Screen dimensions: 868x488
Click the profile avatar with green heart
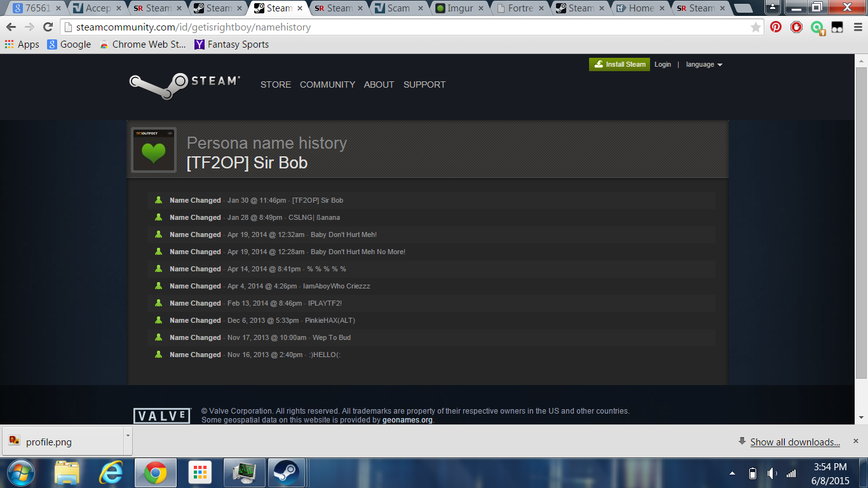coord(153,150)
